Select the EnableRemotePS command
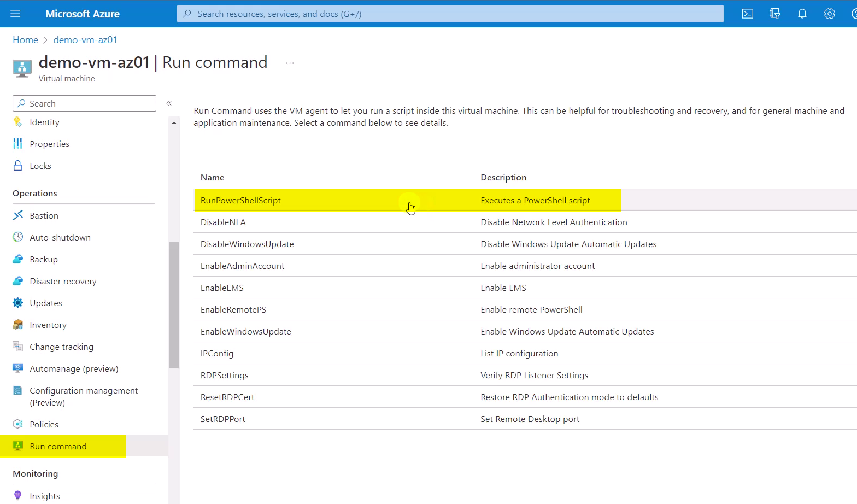The height and width of the screenshot is (504, 857). pyautogui.click(x=525, y=309)
